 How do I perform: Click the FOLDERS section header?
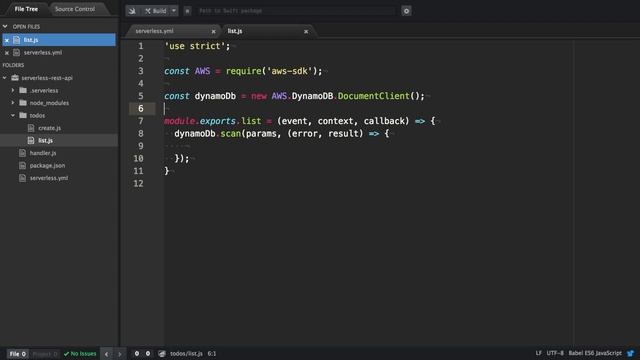pyautogui.click(x=13, y=65)
